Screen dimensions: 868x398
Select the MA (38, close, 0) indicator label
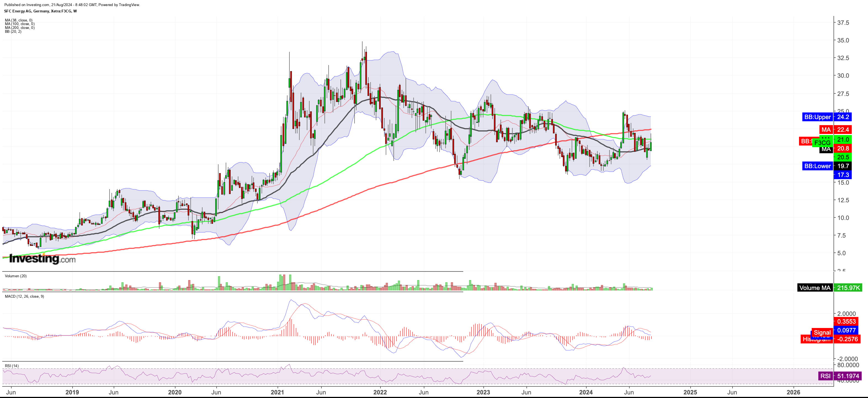(18, 20)
